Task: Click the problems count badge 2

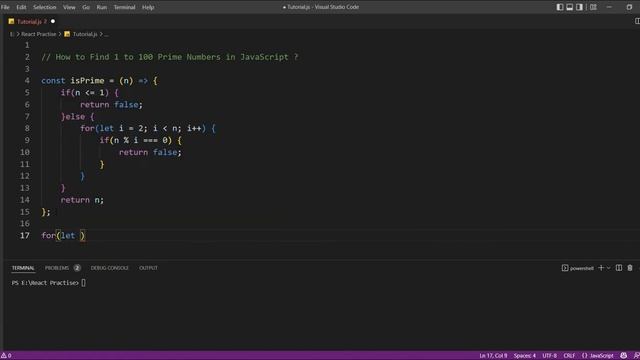Action: tap(77, 268)
